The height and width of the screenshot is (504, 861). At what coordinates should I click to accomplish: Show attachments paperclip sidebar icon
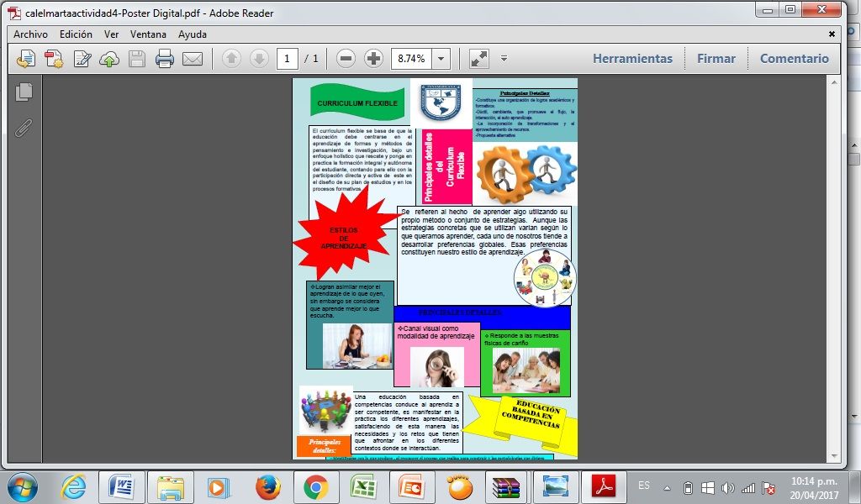[x=24, y=128]
